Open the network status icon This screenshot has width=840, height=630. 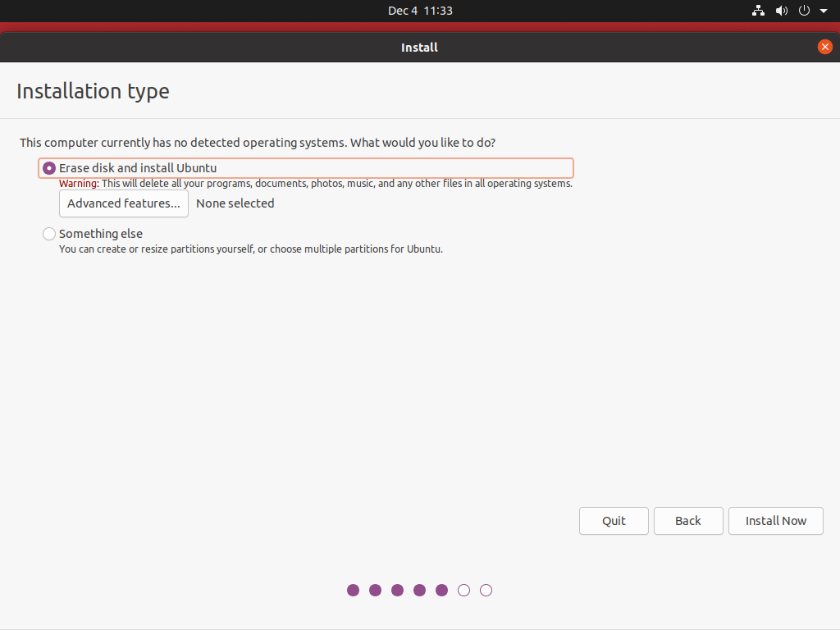(758, 11)
